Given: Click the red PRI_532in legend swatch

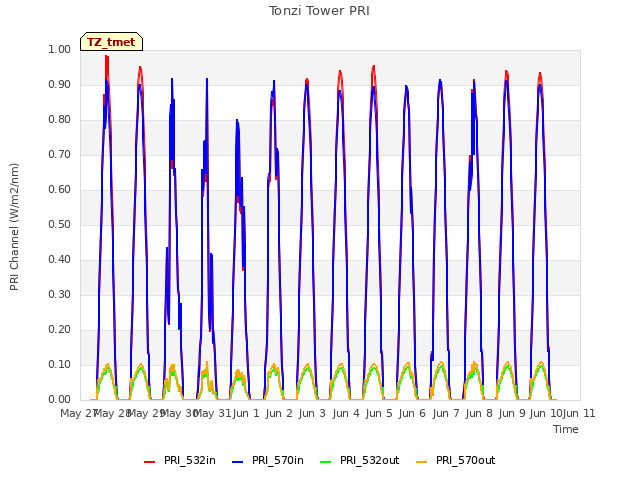Looking at the screenshot, I should [x=149, y=462].
